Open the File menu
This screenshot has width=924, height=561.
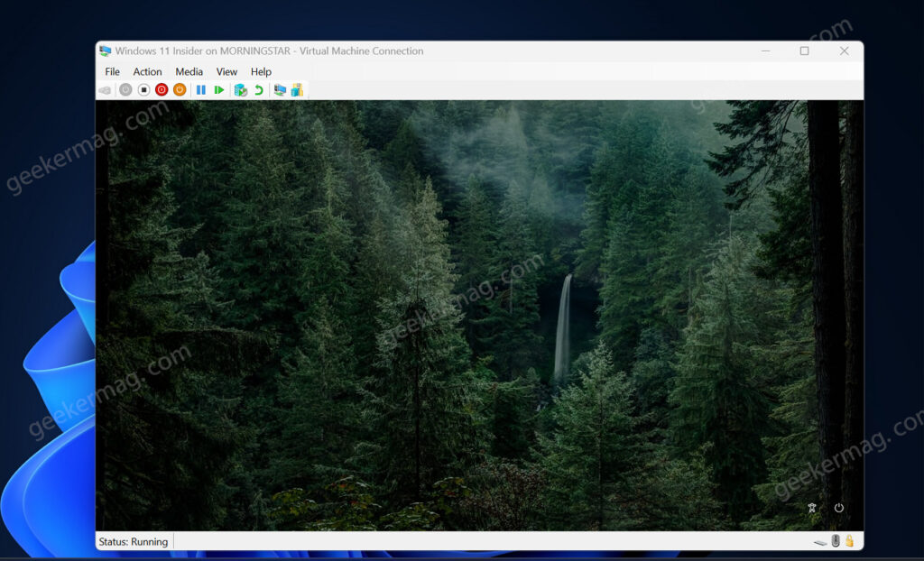(112, 71)
